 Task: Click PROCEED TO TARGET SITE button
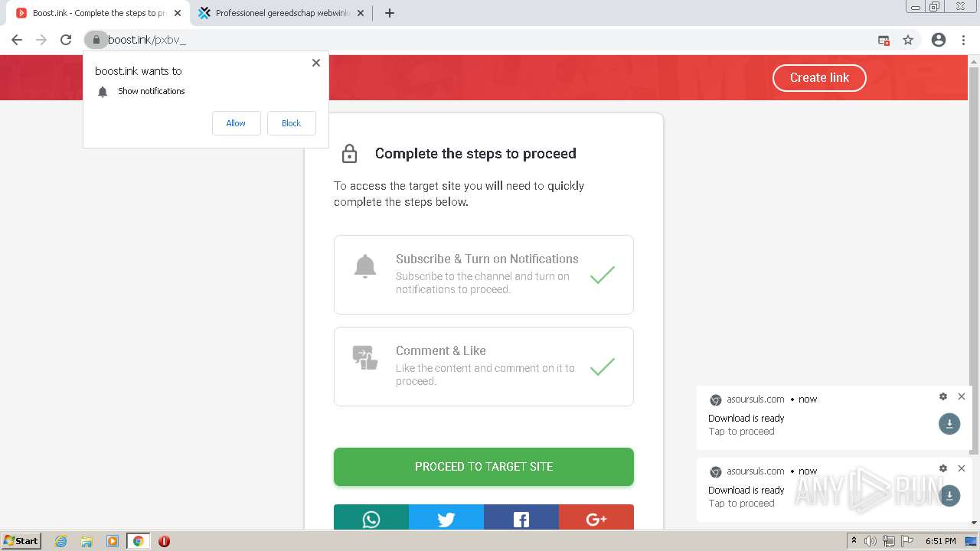point(484,466)
